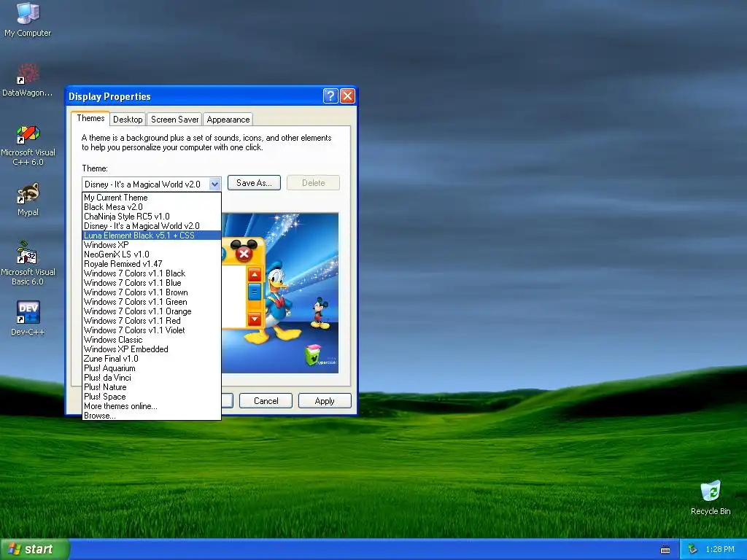Select the Mypal browser raccoon icon
747x560 pixels.
coord(28,200)
